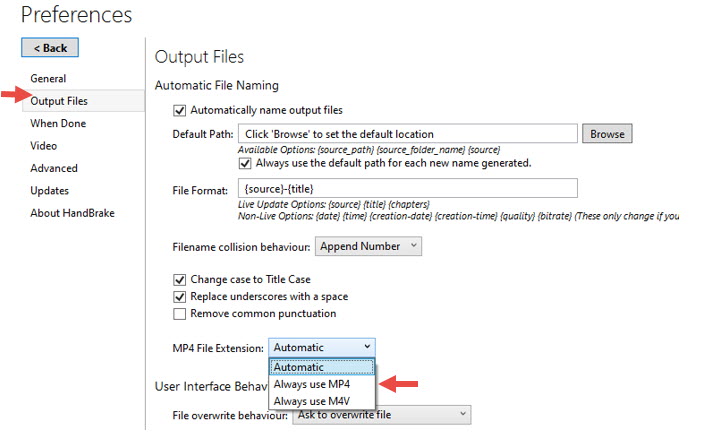Uncheck Always use the default path
720x432 pixels.
[245, 163]
